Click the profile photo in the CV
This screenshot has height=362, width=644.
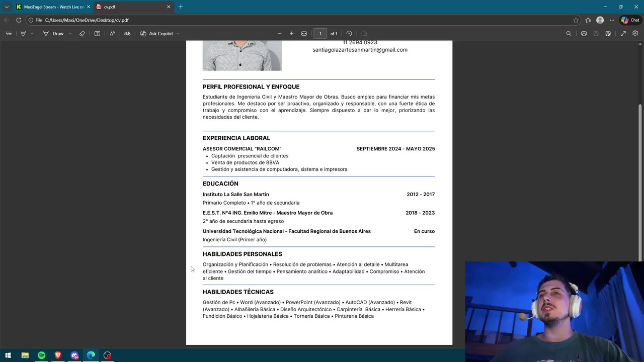pyautogui.click(x=242, y=56)
